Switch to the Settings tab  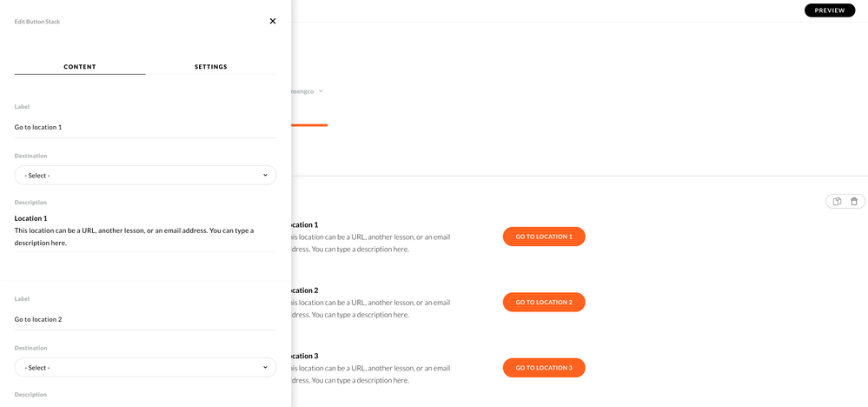[211, 67]
